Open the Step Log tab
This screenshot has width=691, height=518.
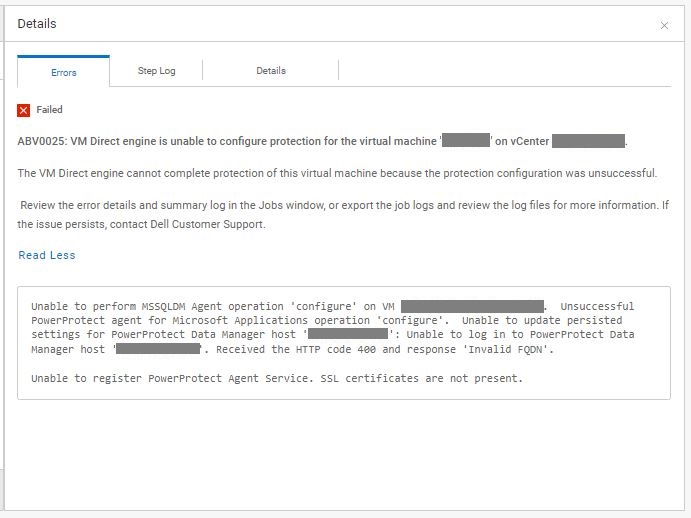[156, 71]
